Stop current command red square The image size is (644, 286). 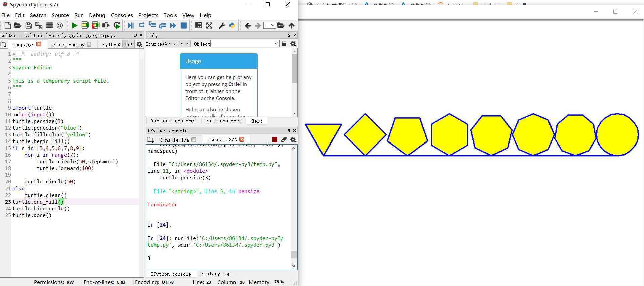coord(274,140)
